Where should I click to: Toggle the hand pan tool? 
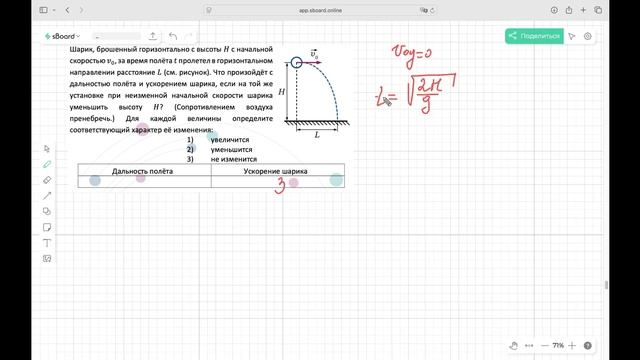(513, 345)
